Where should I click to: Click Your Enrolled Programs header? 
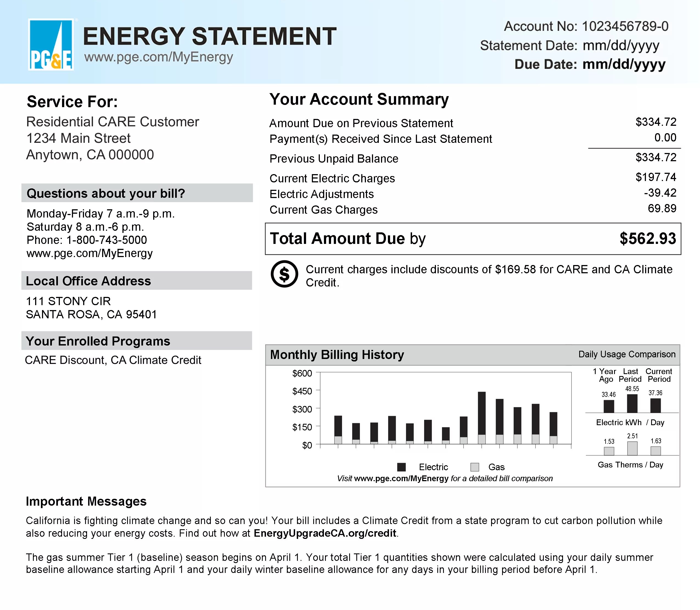[x=137, y=341]
